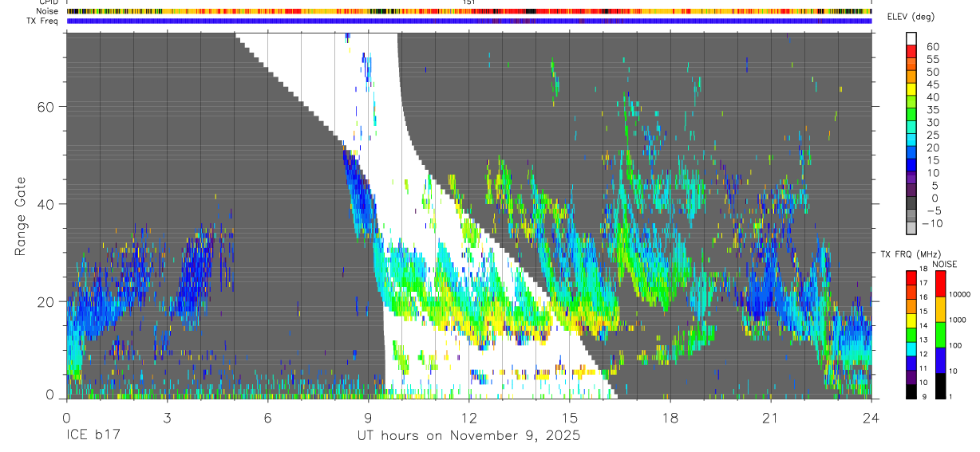
Task: Click the black bottom segment of TX FRQ colorbar
Action: tap(911, 391)
